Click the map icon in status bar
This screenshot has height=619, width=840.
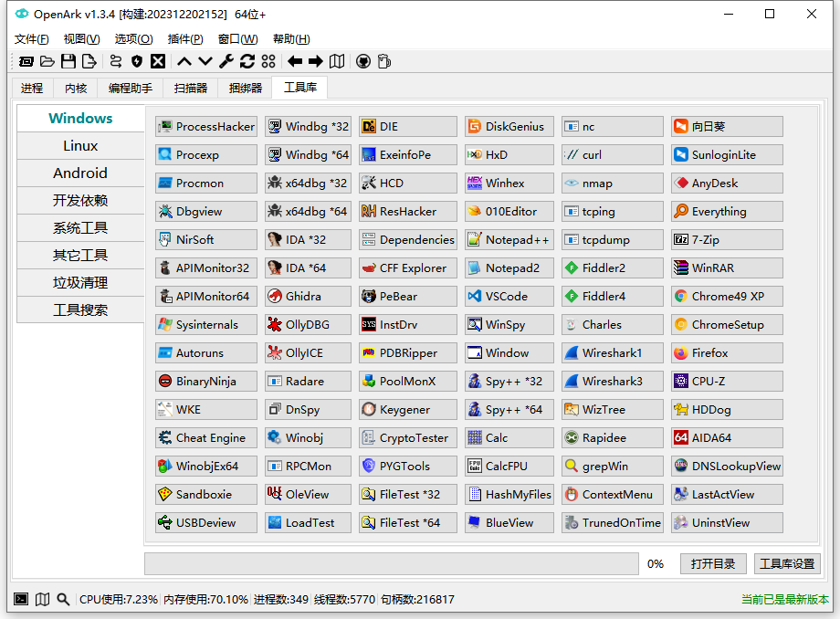(42, 599)
